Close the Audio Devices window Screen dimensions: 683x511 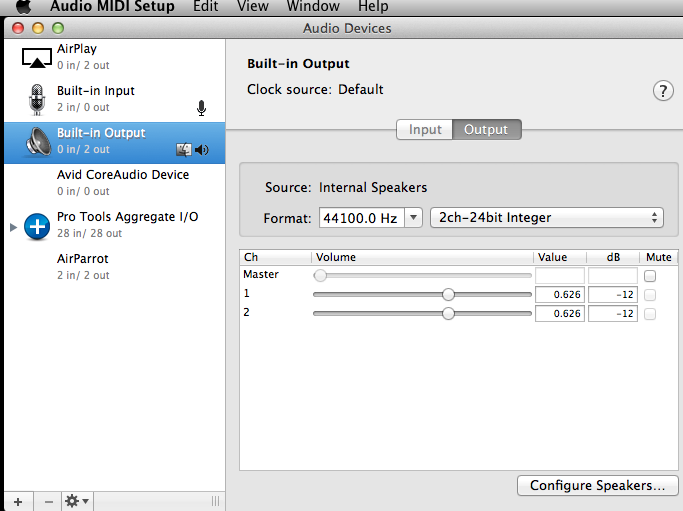tap(18, 28)
